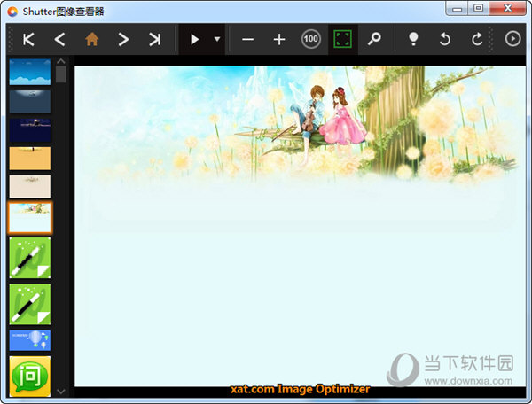Zoom in with the plus icon
532x404 pixels.
(279, 40)
